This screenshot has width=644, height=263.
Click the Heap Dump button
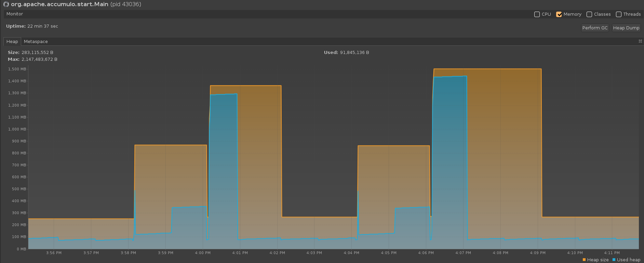[626, 28]
